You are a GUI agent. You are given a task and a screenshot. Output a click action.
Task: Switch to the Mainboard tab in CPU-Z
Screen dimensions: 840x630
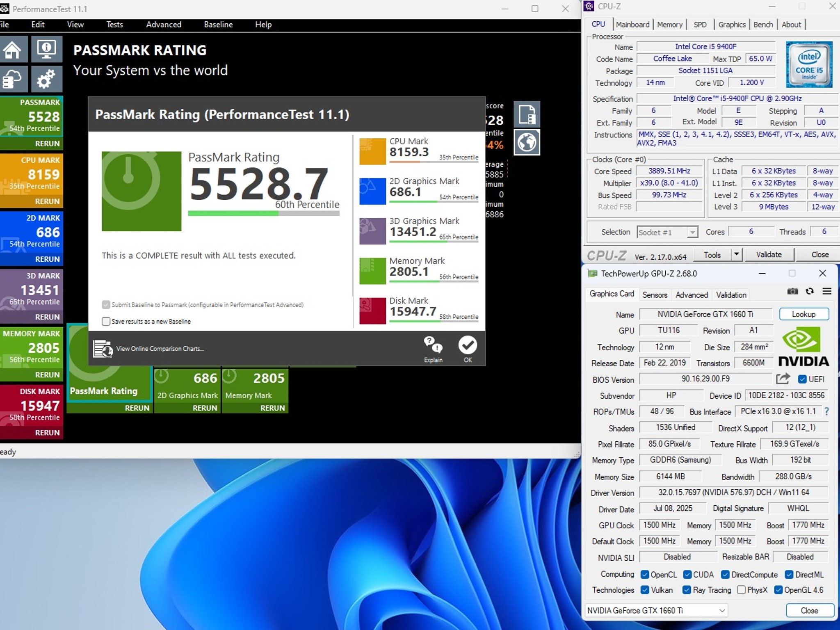pyautogui.click(x=632, y=24)
